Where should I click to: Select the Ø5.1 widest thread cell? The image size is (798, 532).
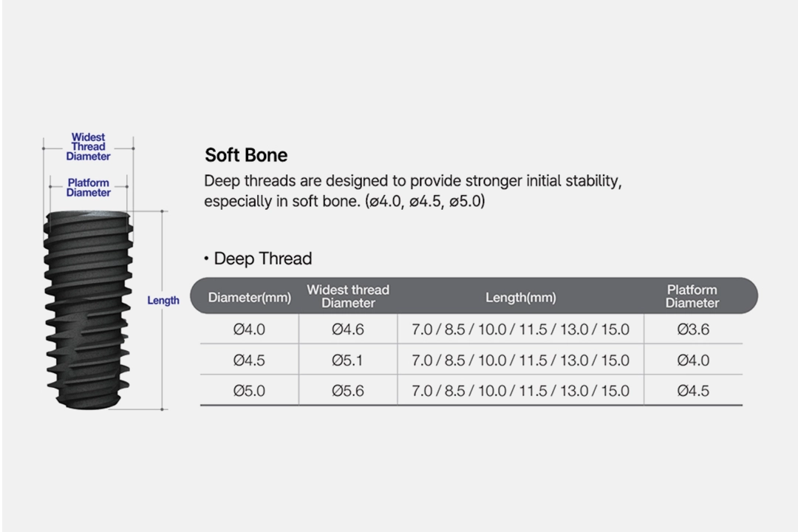click(x=348, y=361)
